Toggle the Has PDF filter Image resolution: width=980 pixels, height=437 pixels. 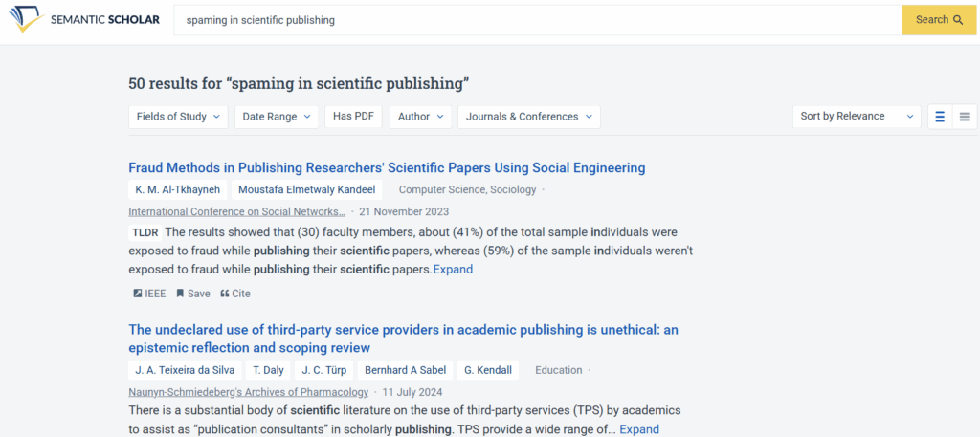click(x=353, y=117)
